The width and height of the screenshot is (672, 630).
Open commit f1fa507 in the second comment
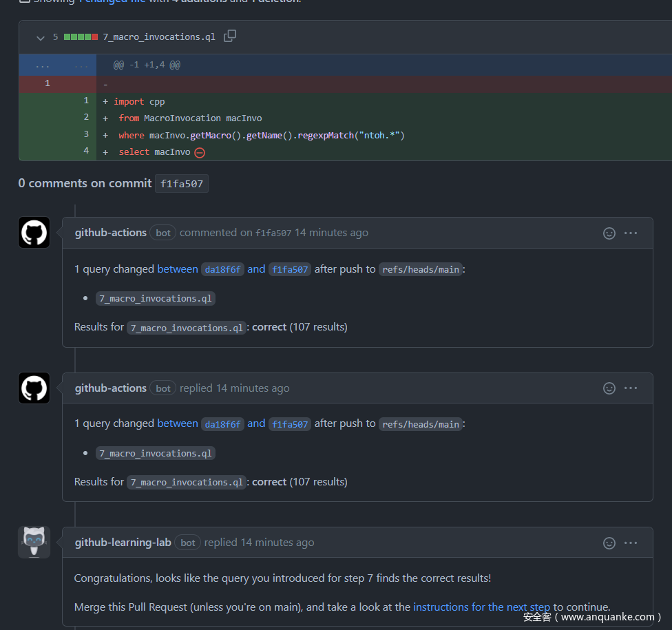290,424
